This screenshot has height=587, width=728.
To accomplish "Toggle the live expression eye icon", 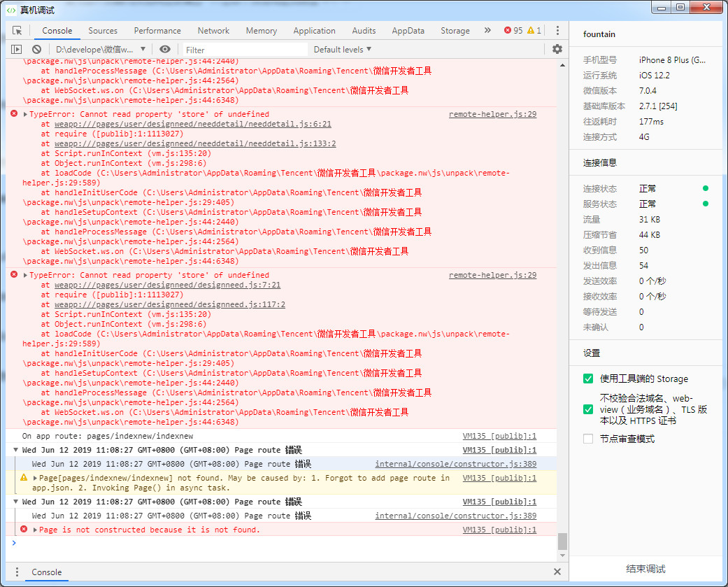I will [x=165, y=50].
